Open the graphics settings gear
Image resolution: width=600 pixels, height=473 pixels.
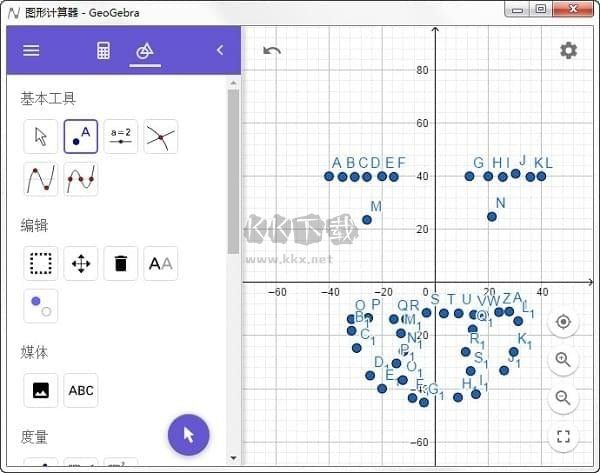coord(568,51)
